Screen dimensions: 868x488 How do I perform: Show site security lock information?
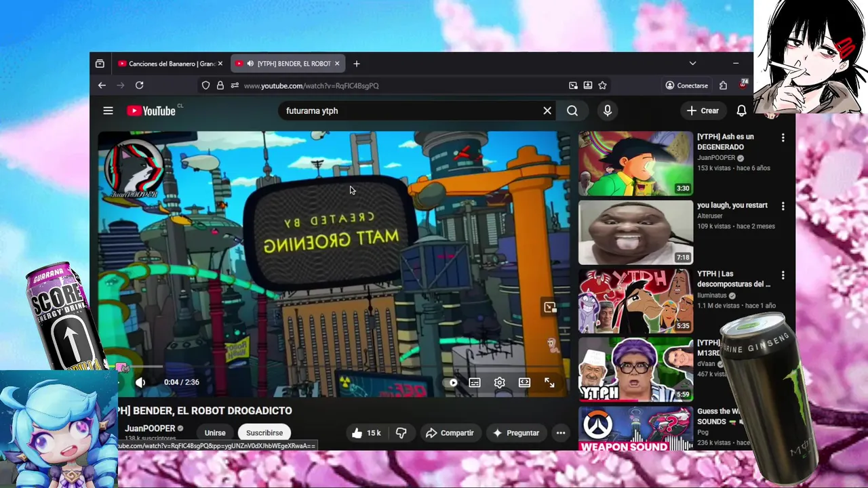(x=220, y=85)
